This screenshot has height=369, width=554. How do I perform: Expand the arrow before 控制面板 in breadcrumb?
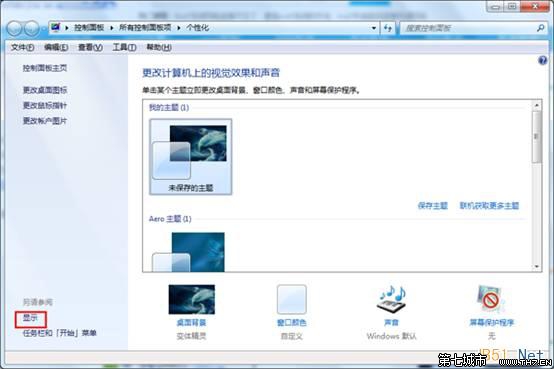click(x=67, y=28)
